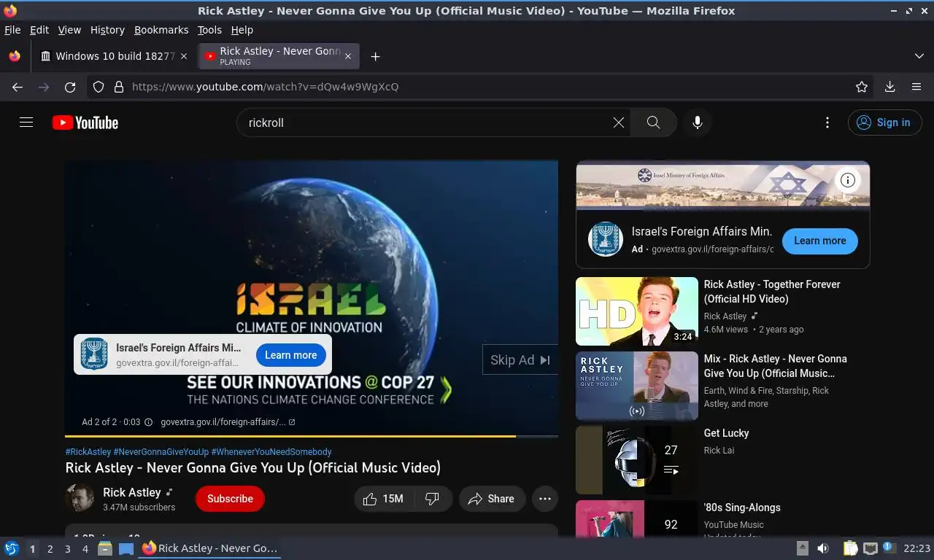The height and width of the screenshot is (560, 934).
Task: Switch to Windows 10 build 18277 tab
Action: click(x=115, y=56)
